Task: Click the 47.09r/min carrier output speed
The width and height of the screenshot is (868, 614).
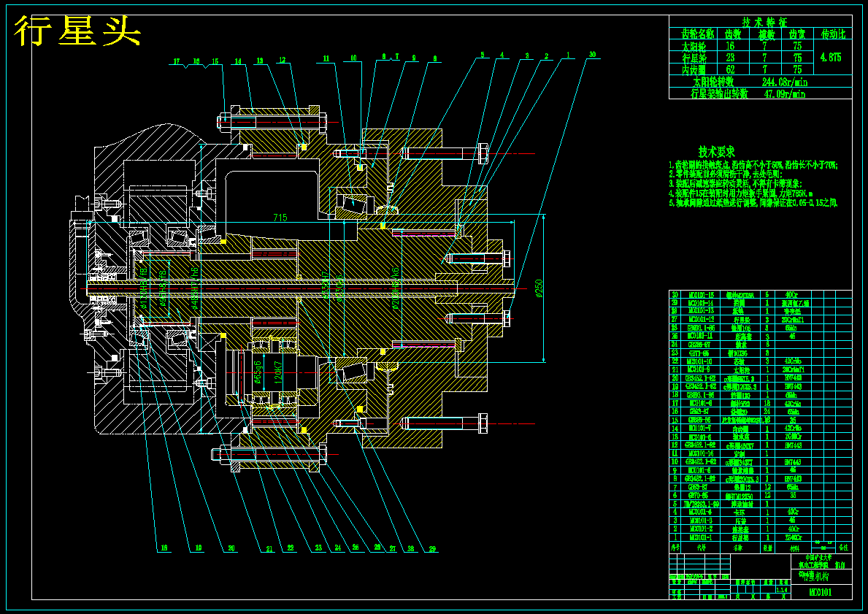Action: [x=784, y=93]
